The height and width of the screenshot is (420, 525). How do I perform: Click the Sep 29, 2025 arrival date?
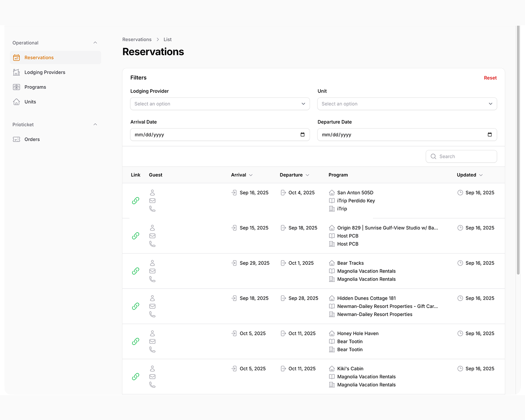(x=254, y=263)
